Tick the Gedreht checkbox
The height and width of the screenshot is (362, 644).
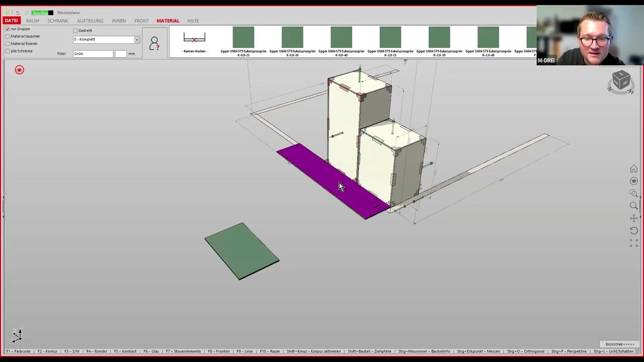point(75,31)
